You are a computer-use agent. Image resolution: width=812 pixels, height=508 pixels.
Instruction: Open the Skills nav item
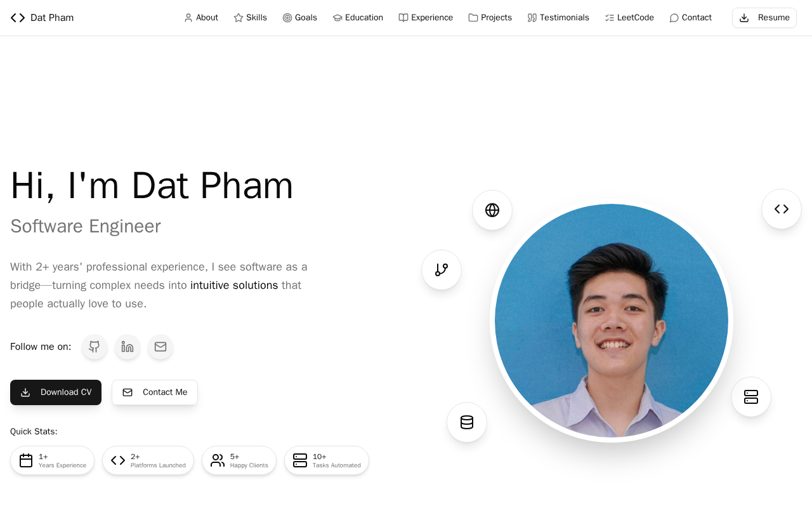pyautogui.click(x=251, y=18)
